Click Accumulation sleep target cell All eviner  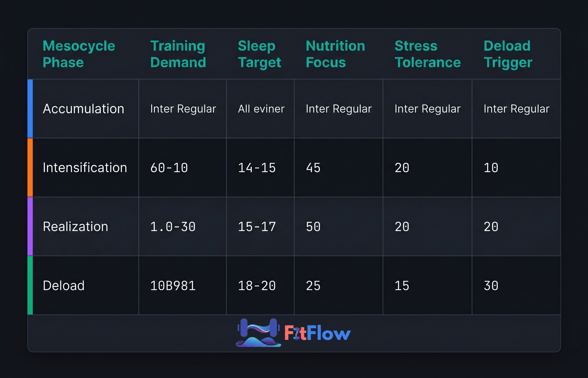click(261, 109)
